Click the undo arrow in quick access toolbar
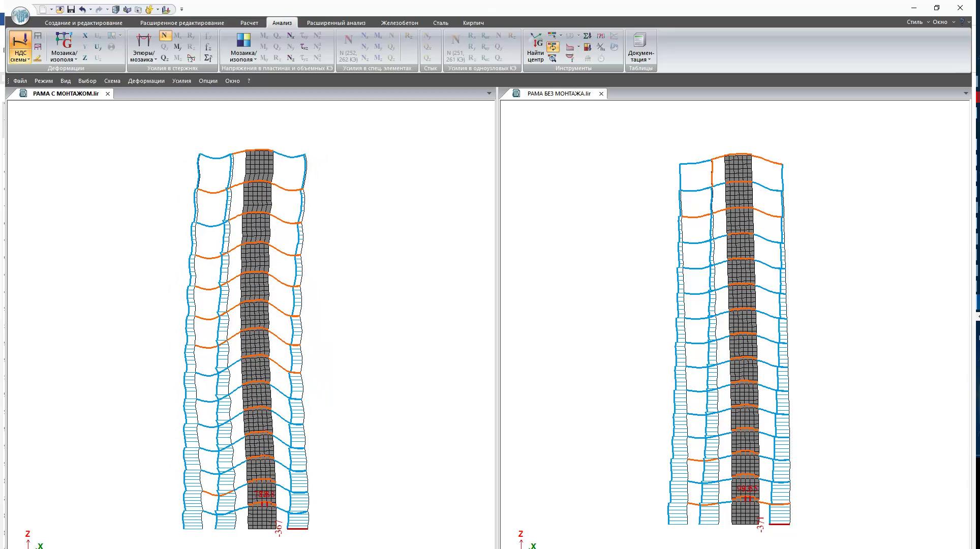 tap(82, 9)
